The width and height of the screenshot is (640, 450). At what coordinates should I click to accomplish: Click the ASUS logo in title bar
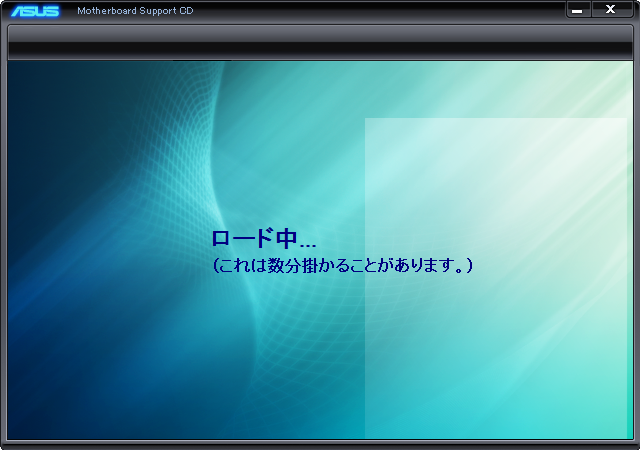pos(35,11)
